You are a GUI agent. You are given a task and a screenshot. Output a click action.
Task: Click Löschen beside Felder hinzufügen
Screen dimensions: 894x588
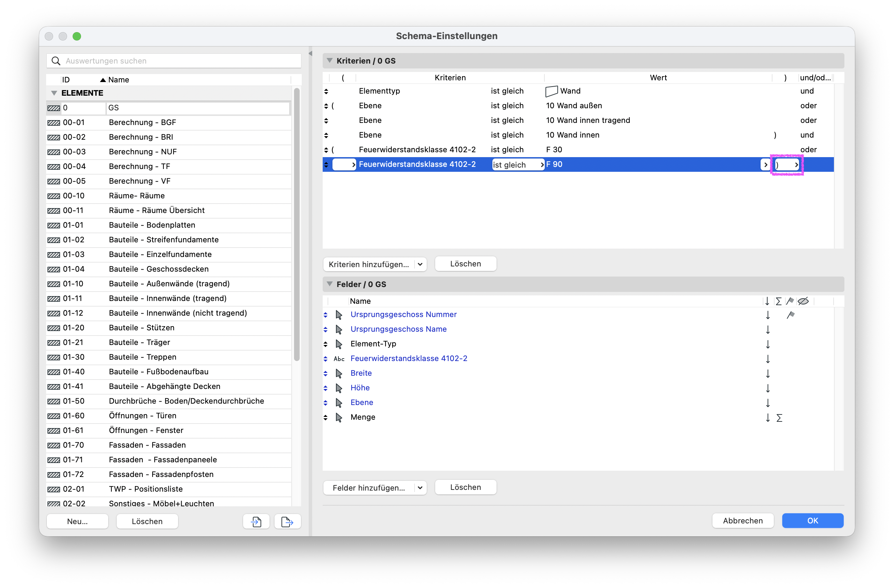[x=466, y=487]
